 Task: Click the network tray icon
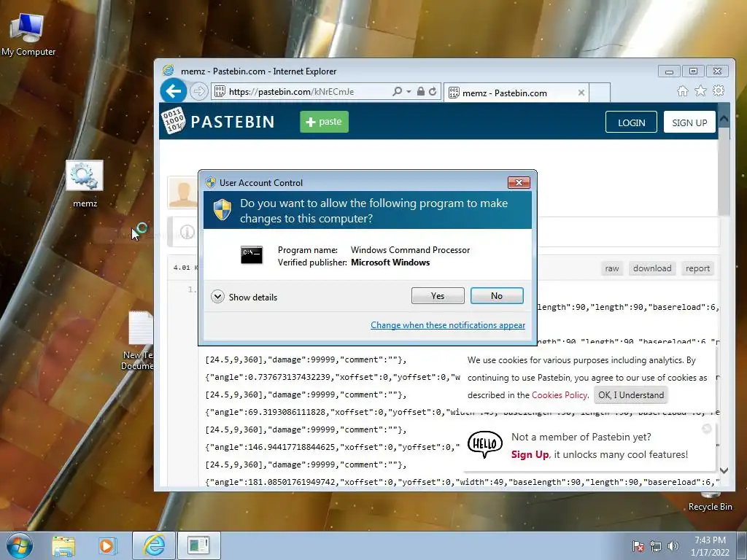coord(656,546)
